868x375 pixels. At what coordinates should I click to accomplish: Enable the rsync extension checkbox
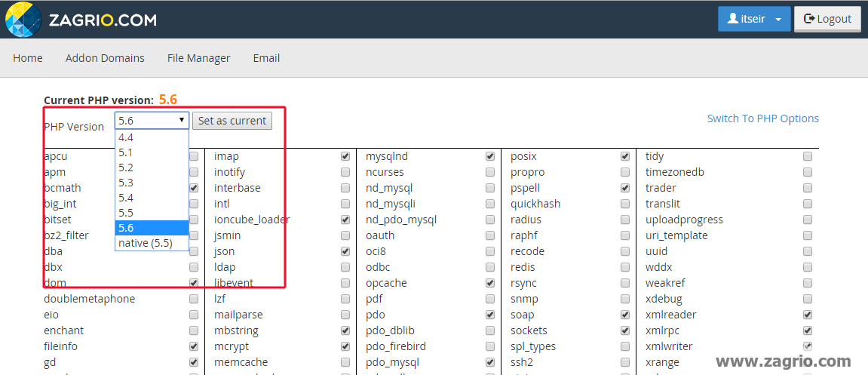coord(625,283)
